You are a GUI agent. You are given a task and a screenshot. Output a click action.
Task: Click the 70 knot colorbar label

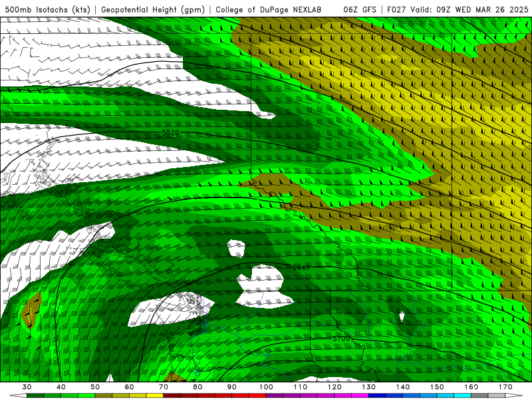coord(164,387)
